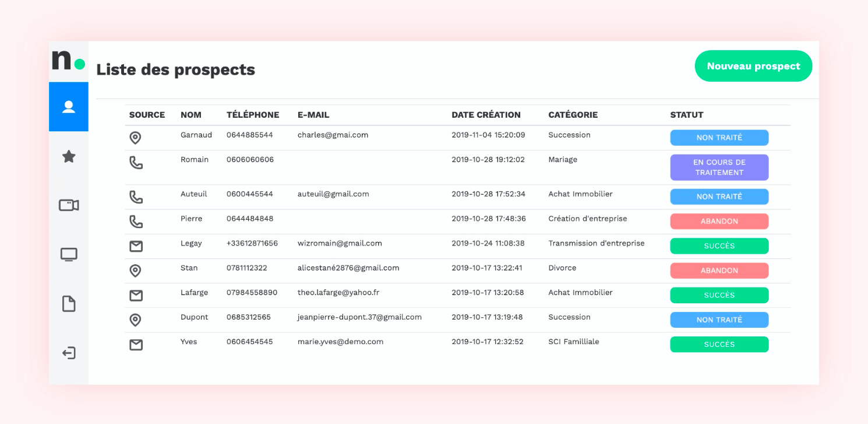868x424 pixels.
Task: Click the location pin icon for Dupont
Action: [135, 320]
